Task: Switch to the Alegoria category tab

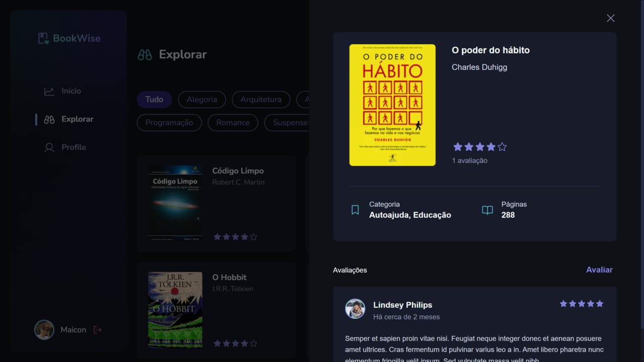Action: tap(201, 99)
